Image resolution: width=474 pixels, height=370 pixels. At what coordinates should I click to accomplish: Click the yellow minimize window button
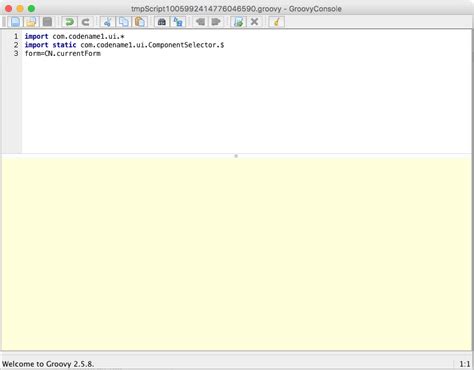[x=20, y=9]
